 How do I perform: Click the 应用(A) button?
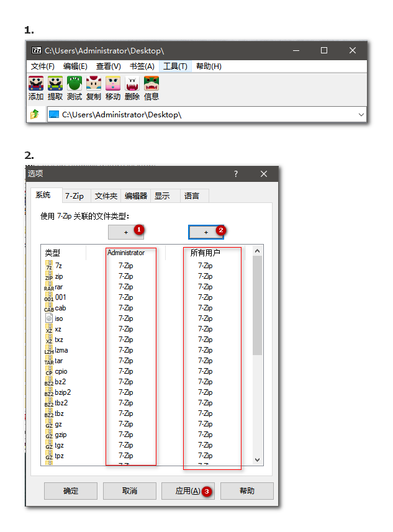[x=188, y=491]
